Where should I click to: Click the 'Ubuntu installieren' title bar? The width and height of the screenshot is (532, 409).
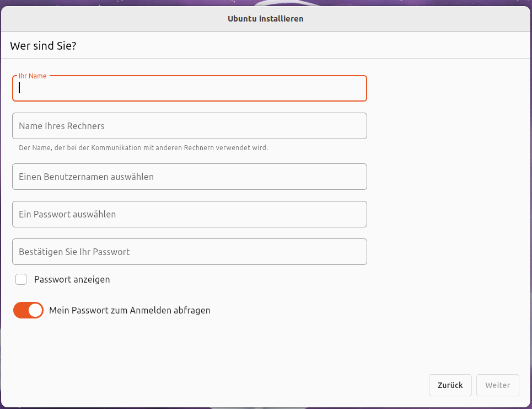(265, 19)
